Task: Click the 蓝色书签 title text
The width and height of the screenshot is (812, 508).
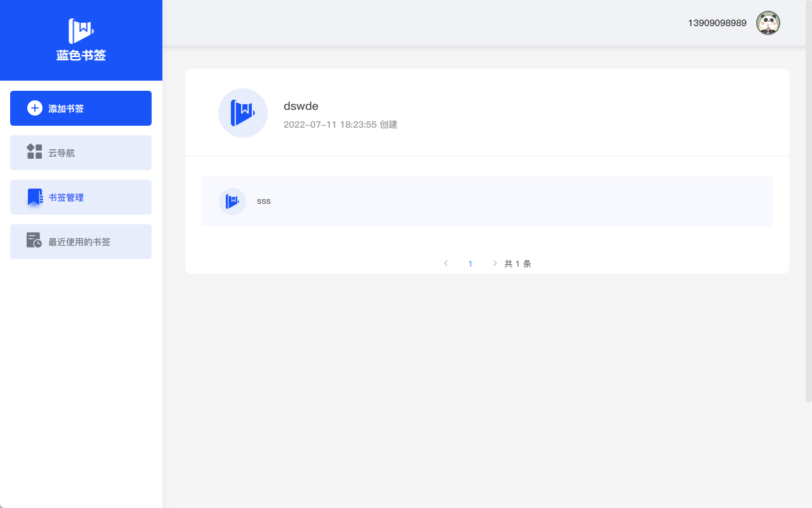Action: point(81,55)
